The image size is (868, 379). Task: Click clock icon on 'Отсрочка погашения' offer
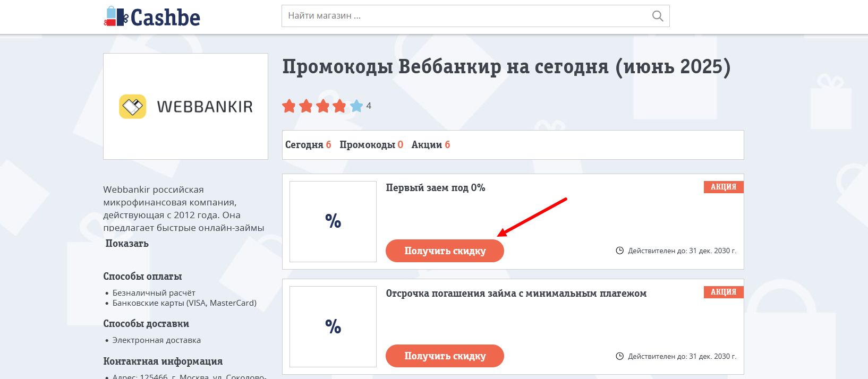[x=619, y=356]
